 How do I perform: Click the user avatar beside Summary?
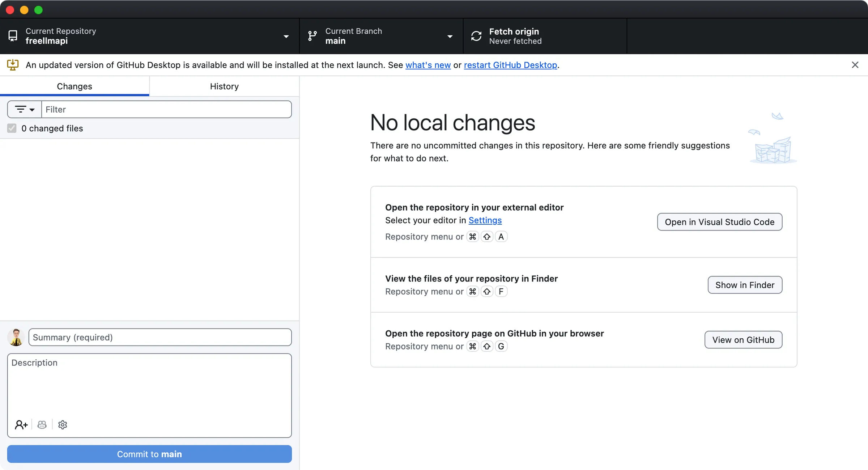tap(16, 337)
